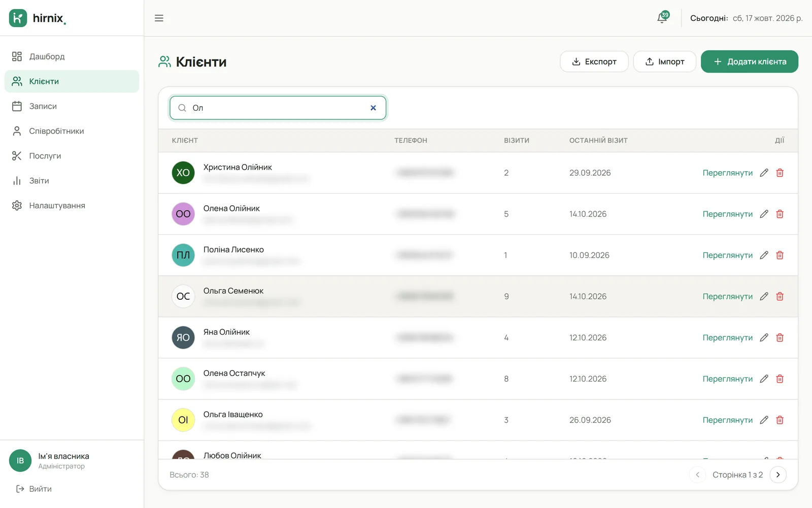Open Записи in the sidebar
This screenshot has height=508, width=812.
tap(72, 106)
